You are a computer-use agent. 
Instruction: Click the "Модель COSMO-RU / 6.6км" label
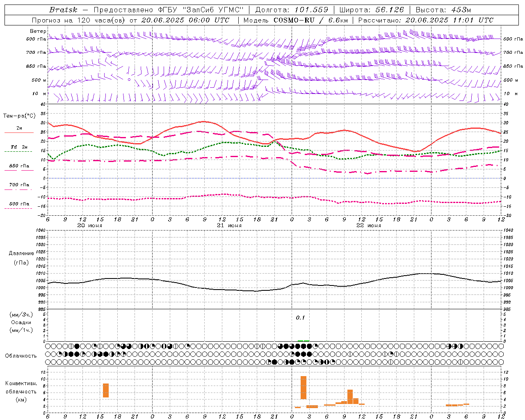[x=295, y=20]
